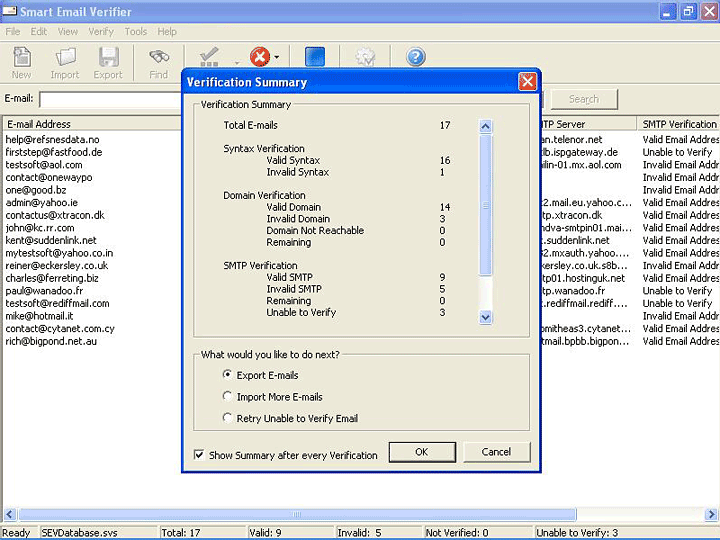The width and height of the screenshot is (720, 540).
Task: Click the Find binoculars icon
Action: tap(158, 60)
